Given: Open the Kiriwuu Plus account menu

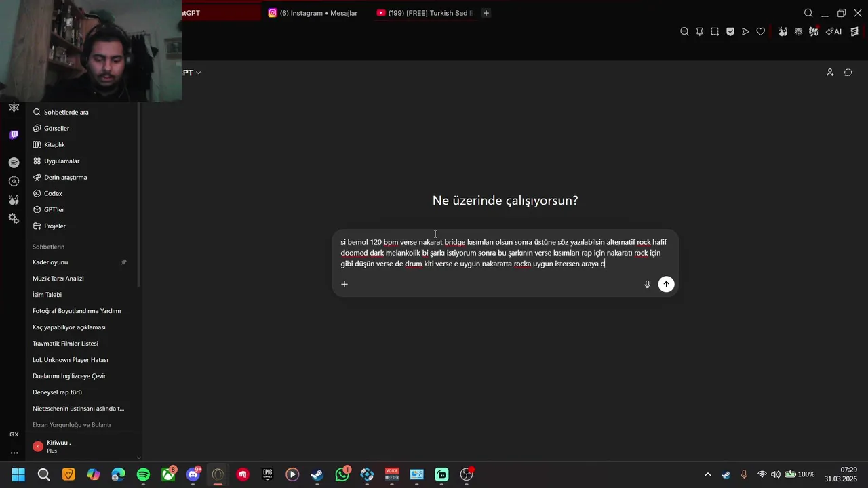Looking at the screenshot, I should pos(83,446).
